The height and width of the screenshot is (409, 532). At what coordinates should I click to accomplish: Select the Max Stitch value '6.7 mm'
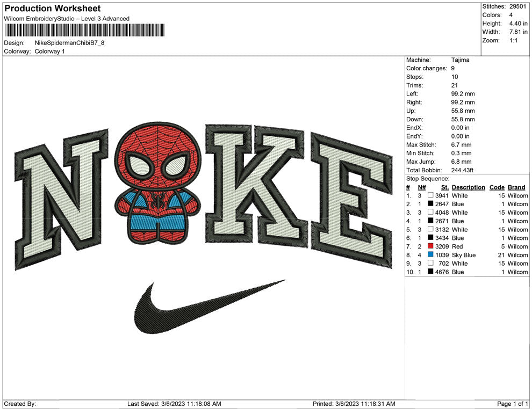tap(461, 145)
